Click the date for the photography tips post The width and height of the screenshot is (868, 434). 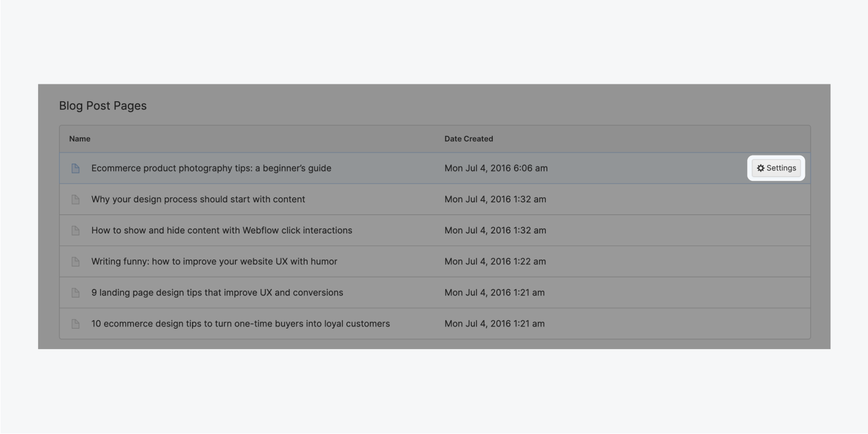click(x=494, y=168)
